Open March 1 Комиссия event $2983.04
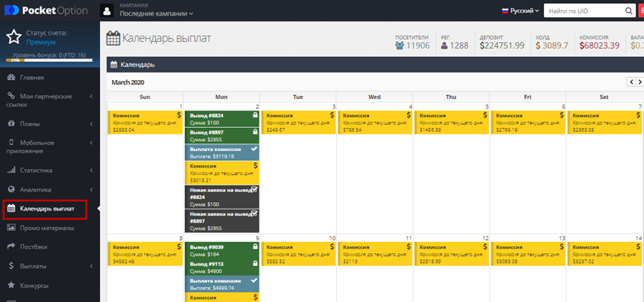Viewport: 644px width, 302px height. click(x=145, y=122)
